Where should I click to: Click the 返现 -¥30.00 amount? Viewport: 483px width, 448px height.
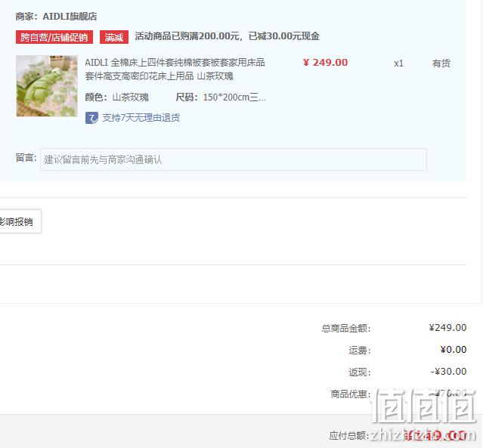pyautogui.click(x=448, y=372)
